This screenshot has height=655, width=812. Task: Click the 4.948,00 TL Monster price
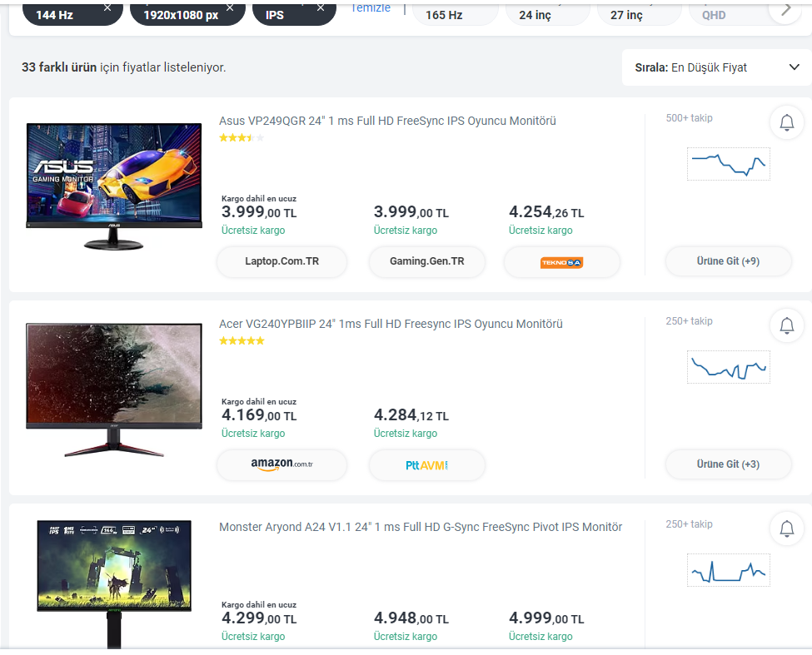(411, 618)
